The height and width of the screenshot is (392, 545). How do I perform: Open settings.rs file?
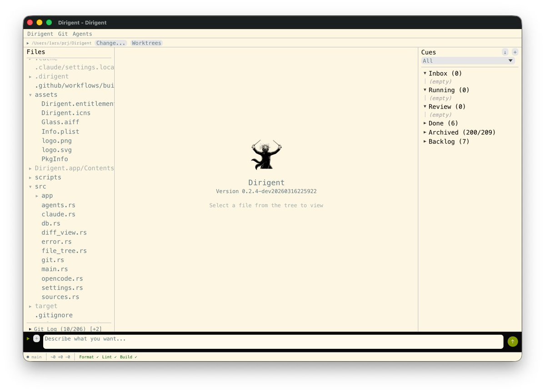[62, 288]
